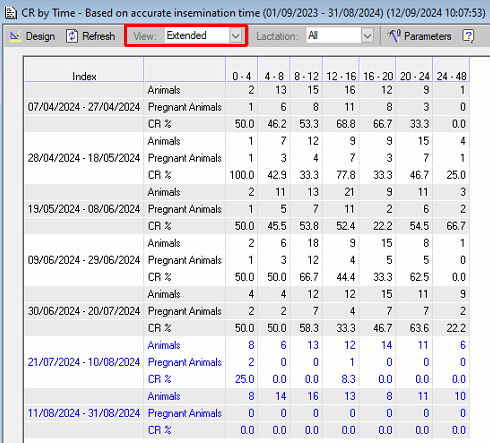Click the Lactation All combo box
Image resolution: width=490 pixels, height=443 pixels.
(340, 35)
